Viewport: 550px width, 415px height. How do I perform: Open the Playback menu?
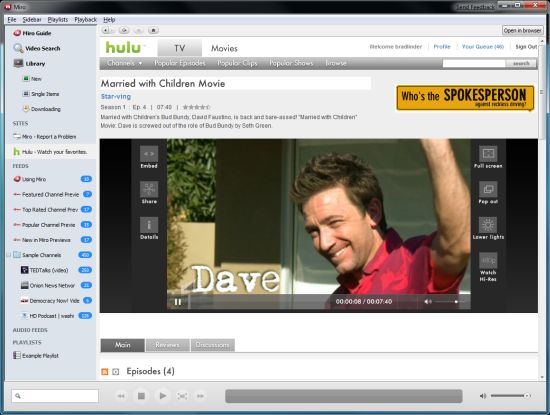coord(86,20)
